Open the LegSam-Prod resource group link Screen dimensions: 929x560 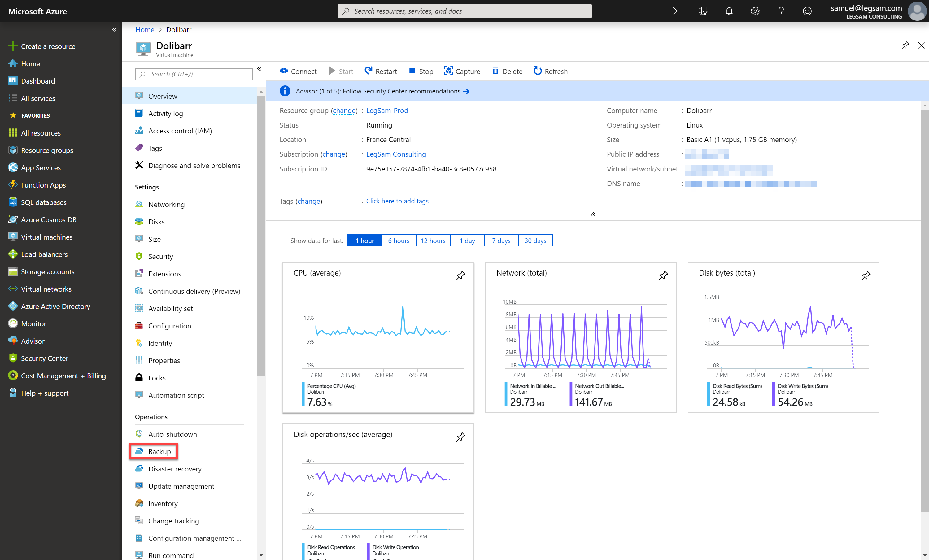(387, 111)
